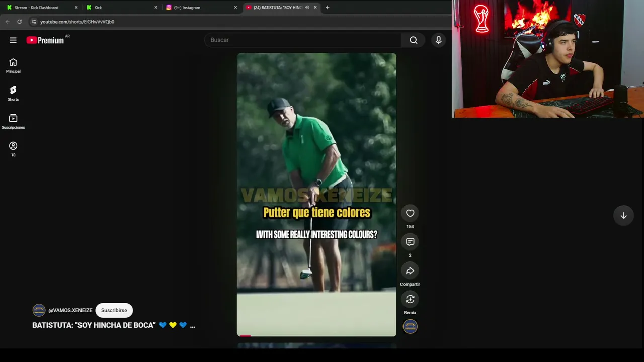Open site information icon in address bar
Image resolution: width=644 pixels, height=362 pixels.
point(33,22)
